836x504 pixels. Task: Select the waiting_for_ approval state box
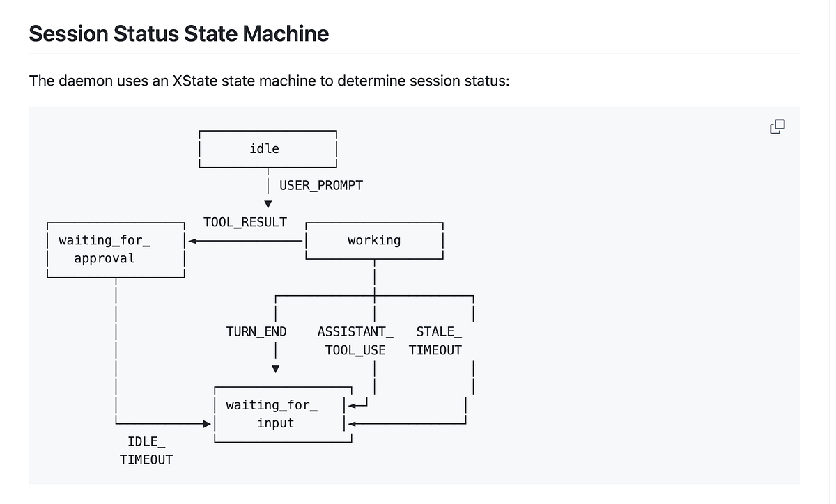click(x=115, y=249)
